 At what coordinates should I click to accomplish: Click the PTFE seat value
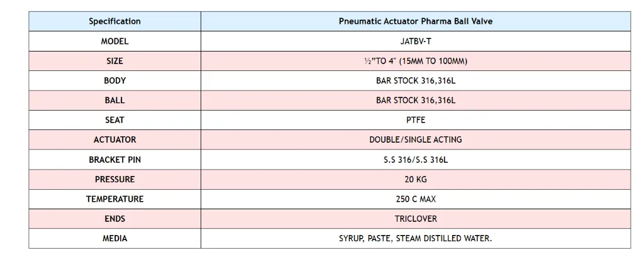pyautogui.click(x=415, y=120)
